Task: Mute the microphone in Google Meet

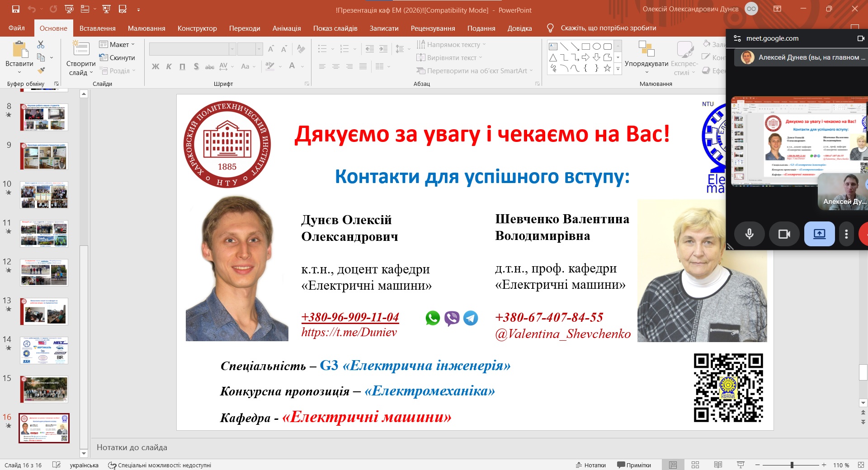Action: (x=749, y=234)
